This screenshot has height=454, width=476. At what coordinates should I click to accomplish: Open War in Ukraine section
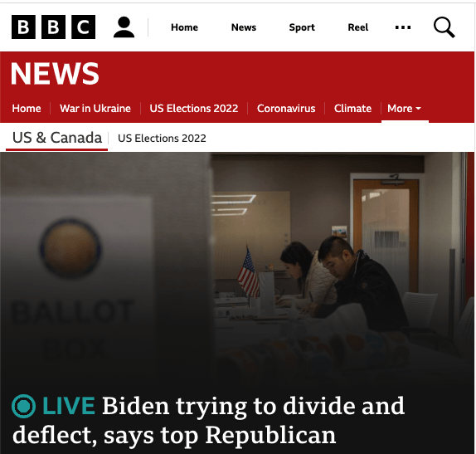click(x=95, y=109)
